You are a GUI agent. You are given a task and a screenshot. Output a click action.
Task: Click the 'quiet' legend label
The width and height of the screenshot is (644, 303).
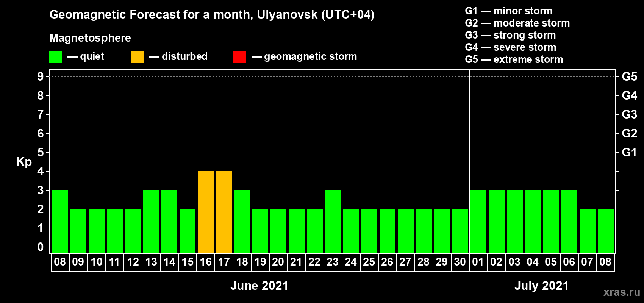92,56
